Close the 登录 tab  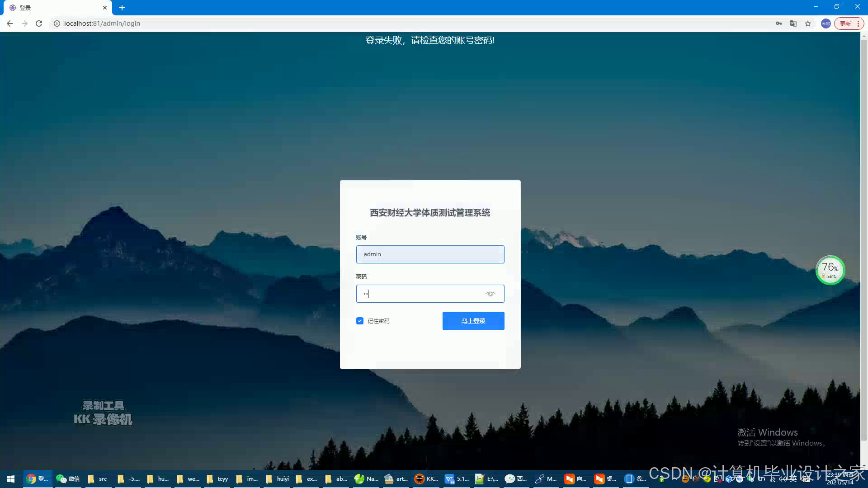[105, 8]
